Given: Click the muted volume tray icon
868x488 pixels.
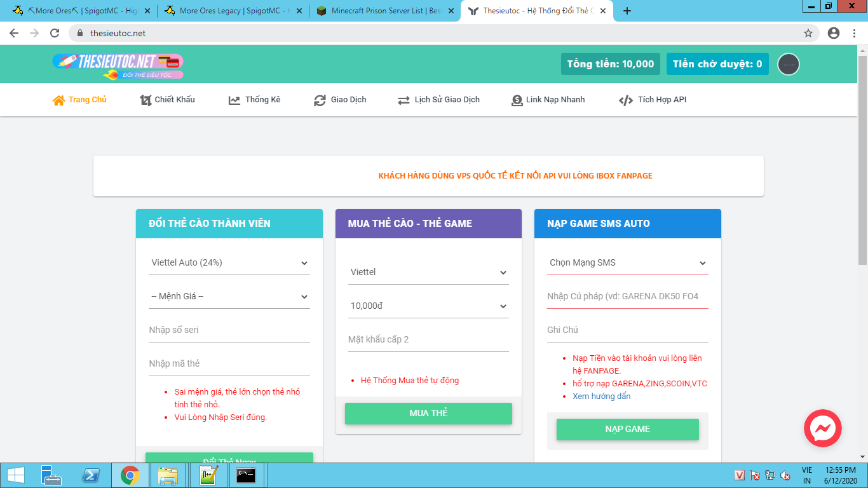Looking at the screenshot, I should click(x=785, y=475).
